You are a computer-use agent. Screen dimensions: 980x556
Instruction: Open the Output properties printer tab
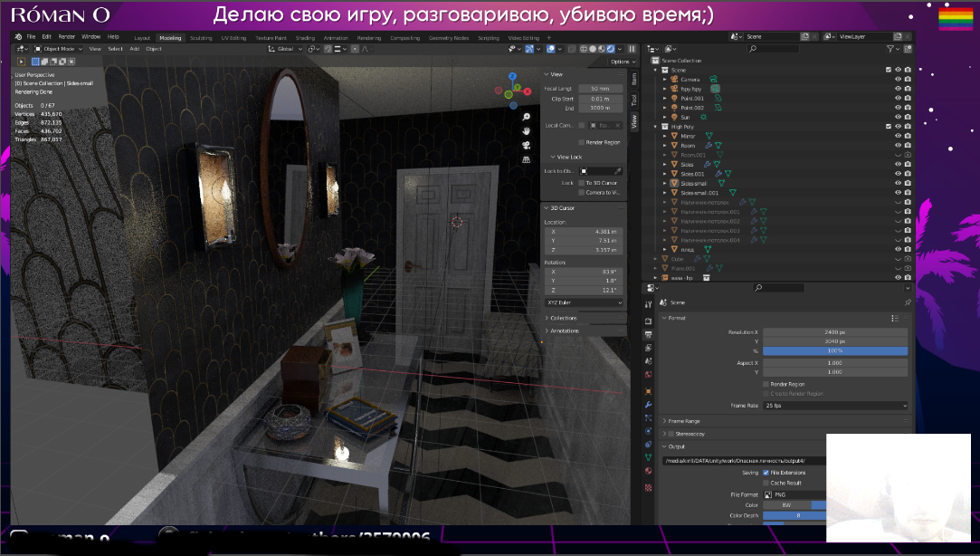(x=649, y=334)
